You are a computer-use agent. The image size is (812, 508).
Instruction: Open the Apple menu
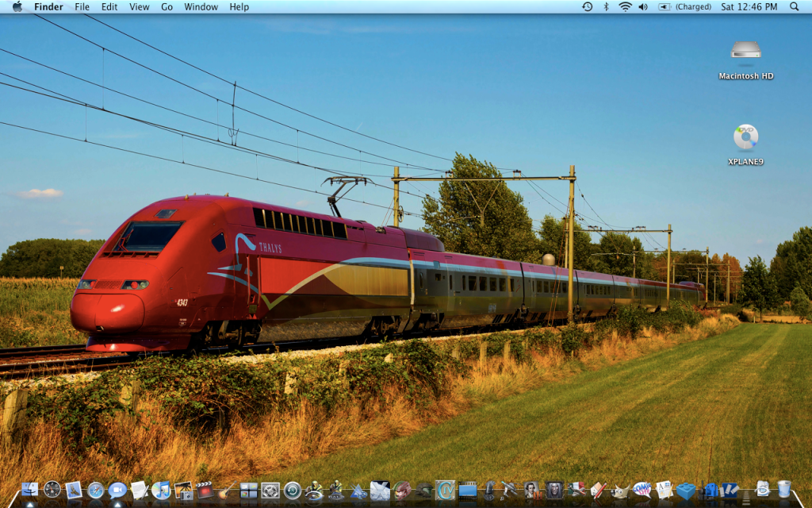tap(17, 6)
